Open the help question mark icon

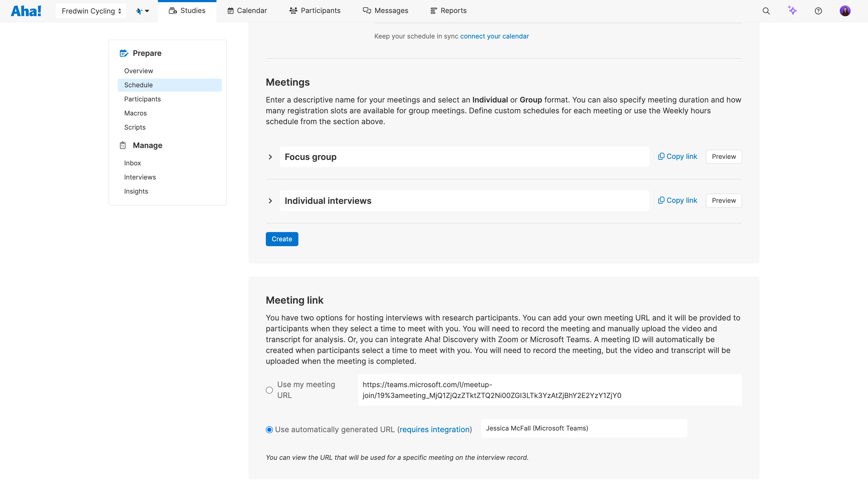(x=818, y=11)
